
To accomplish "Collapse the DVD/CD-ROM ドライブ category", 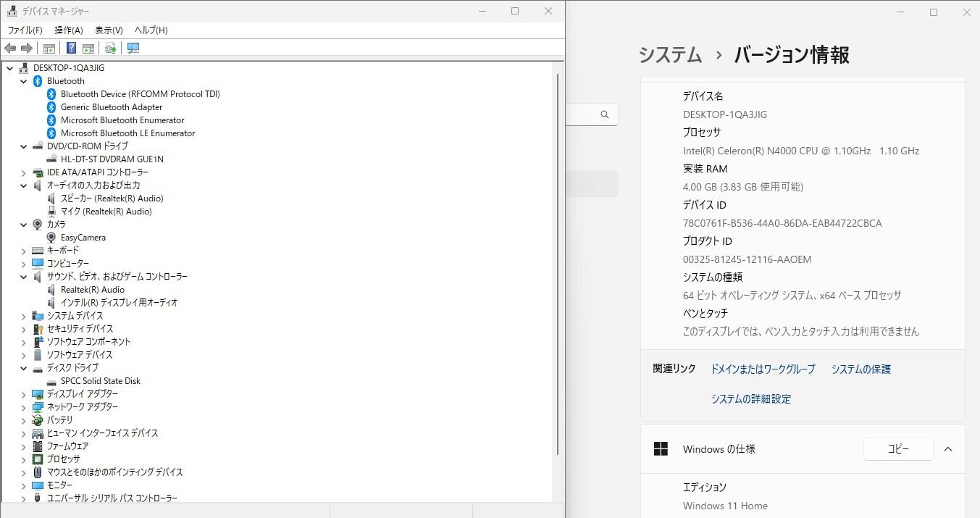I will (x=23, y=146).
